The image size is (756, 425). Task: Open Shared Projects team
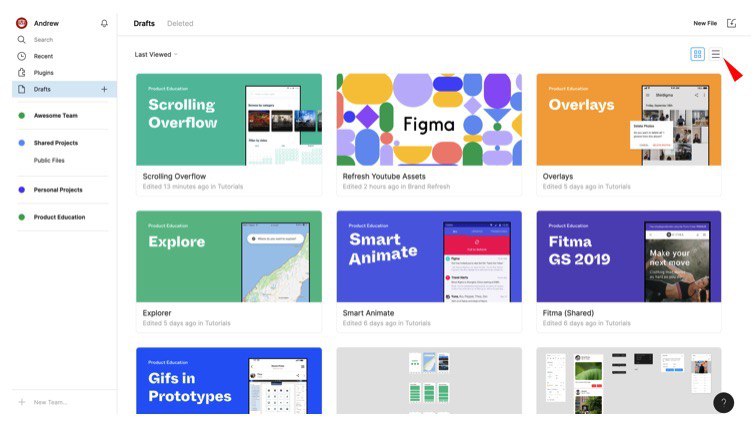(55, 143)
